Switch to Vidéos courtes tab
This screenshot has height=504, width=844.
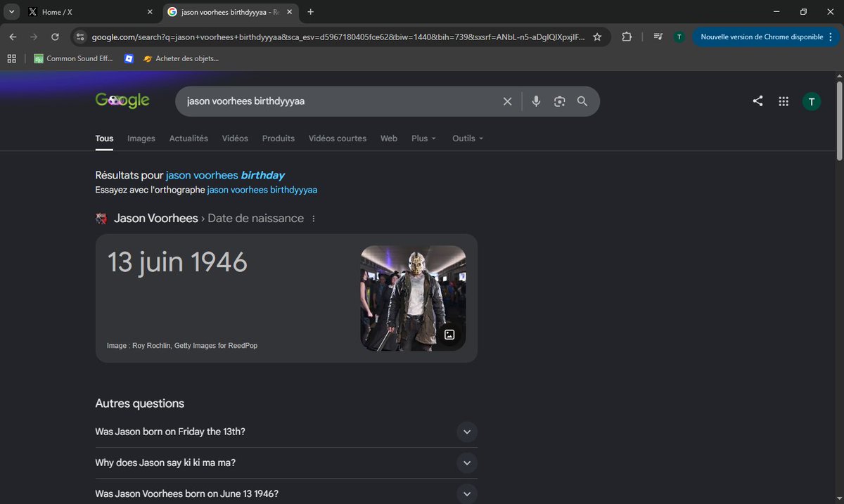click(x=338, y=138)
